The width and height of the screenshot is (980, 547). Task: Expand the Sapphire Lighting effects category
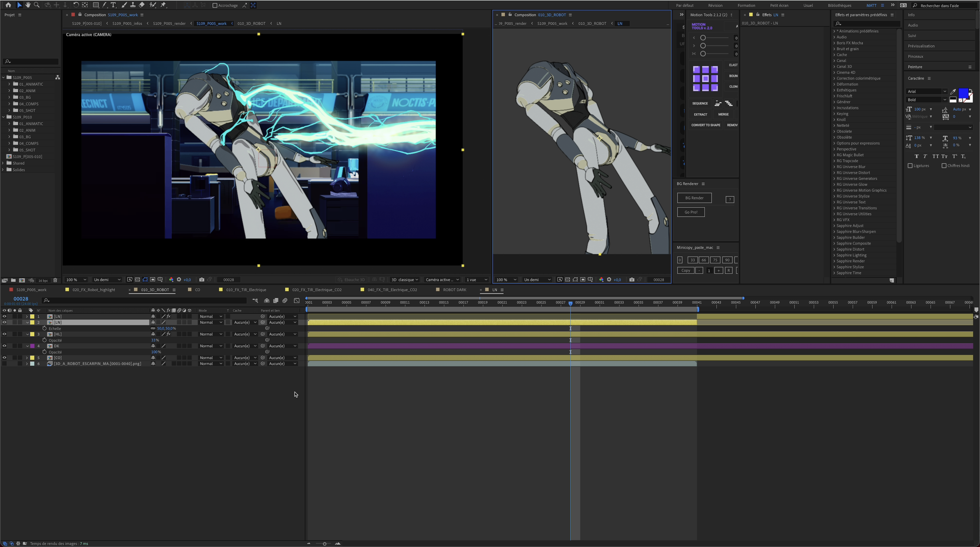tap(834, 255)
